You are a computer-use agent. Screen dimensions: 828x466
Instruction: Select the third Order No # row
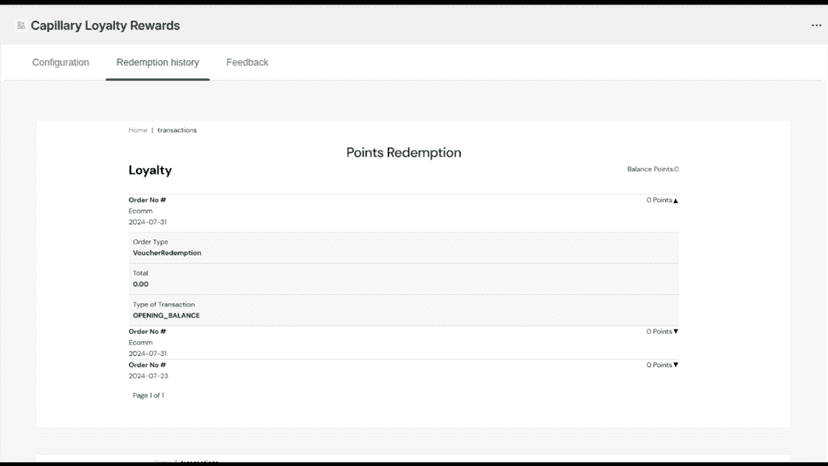403,370
